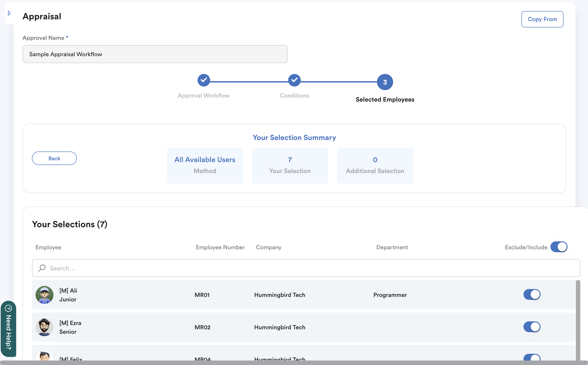Click the Copy From button
The image size is (588, 365).
click(x=542, y=19)
